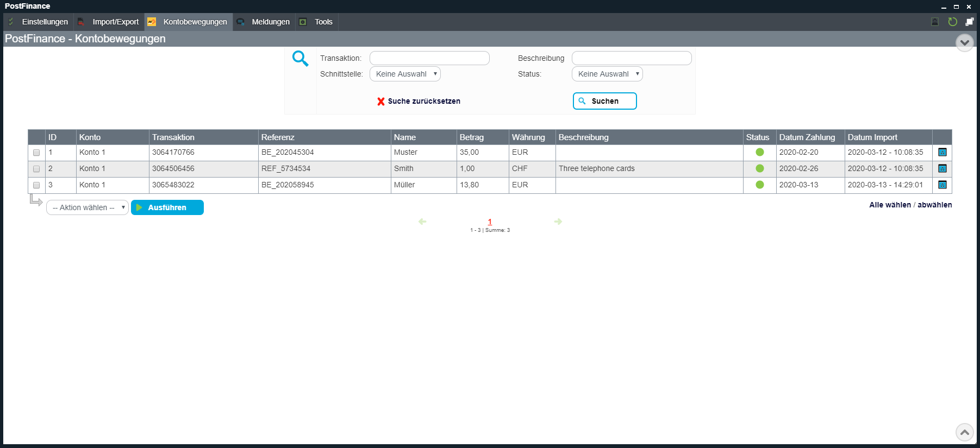Click the next page green arrow
The height and width of the screenshot is (448, 980).
[x=558, y=222]
